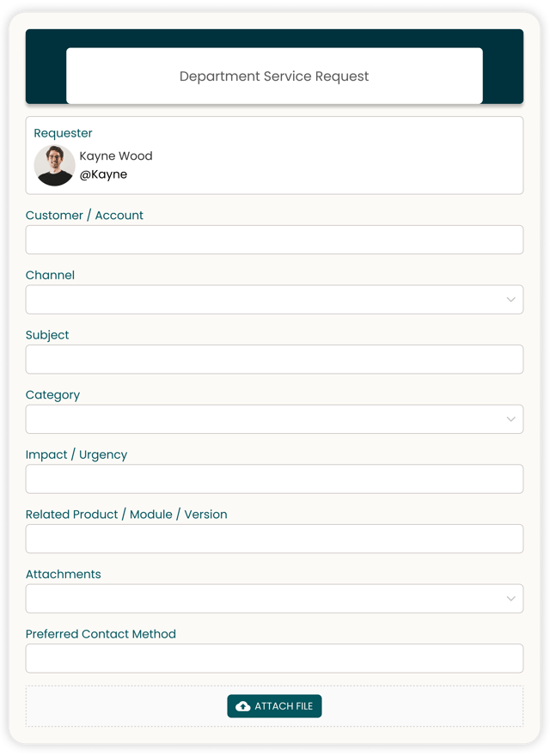Expand the Category combo box

pyautogui.click(x=258, y=419)
